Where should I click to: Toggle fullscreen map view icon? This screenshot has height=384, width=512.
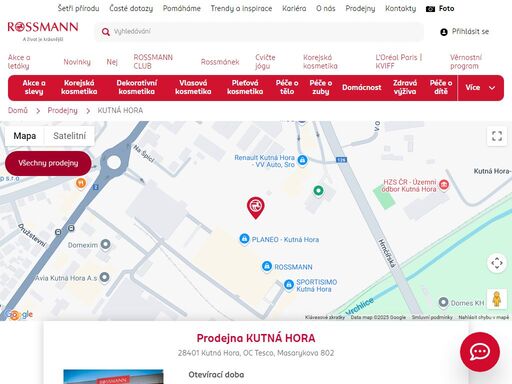(497, 136)
